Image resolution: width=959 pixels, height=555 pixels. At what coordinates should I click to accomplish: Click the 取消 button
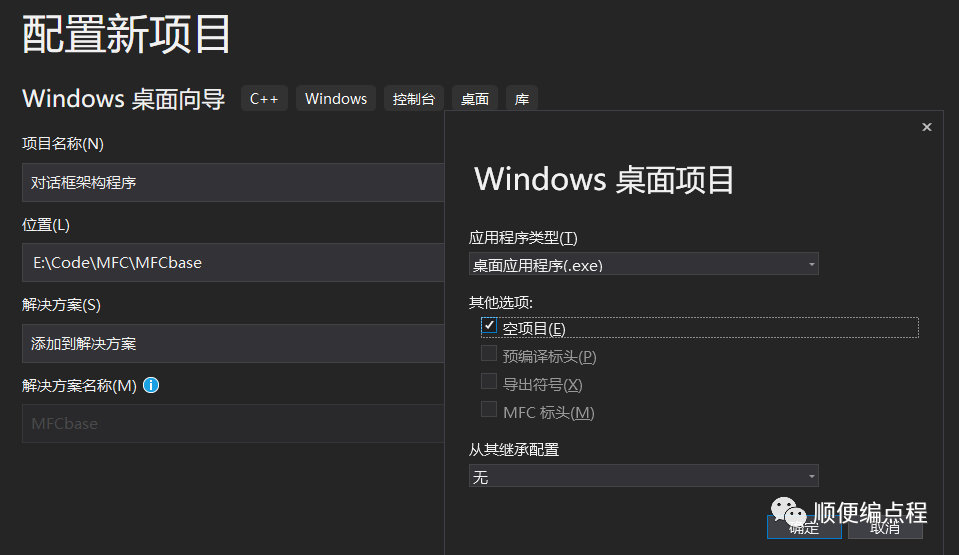tap(885, 527)
